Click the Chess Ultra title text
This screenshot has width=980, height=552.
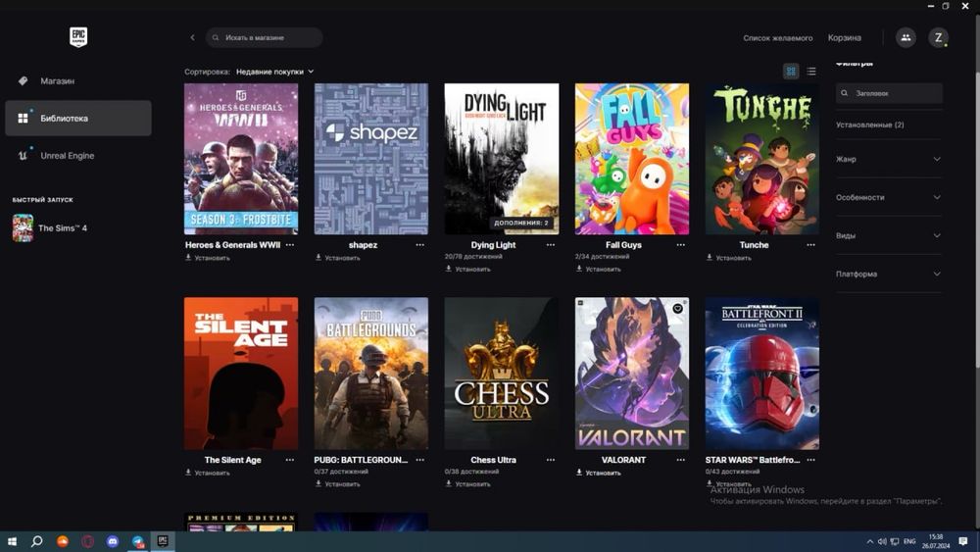point(493,460)
